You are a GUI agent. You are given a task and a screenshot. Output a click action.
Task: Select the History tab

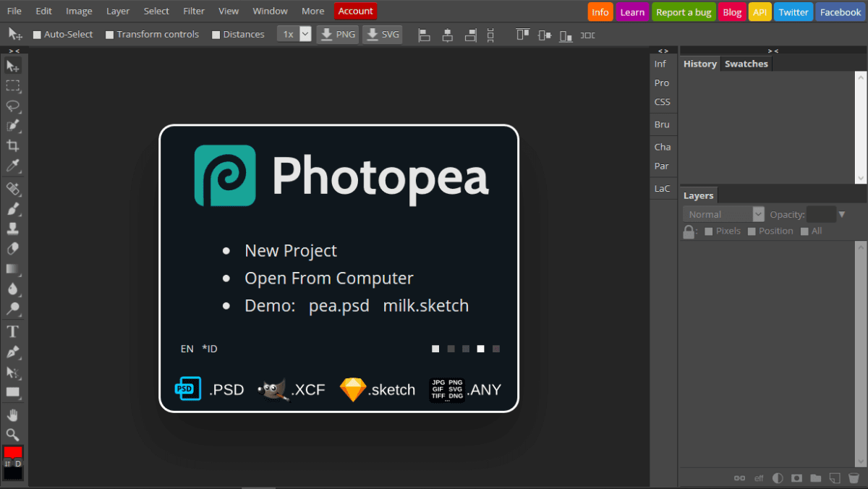coord(700,64)
